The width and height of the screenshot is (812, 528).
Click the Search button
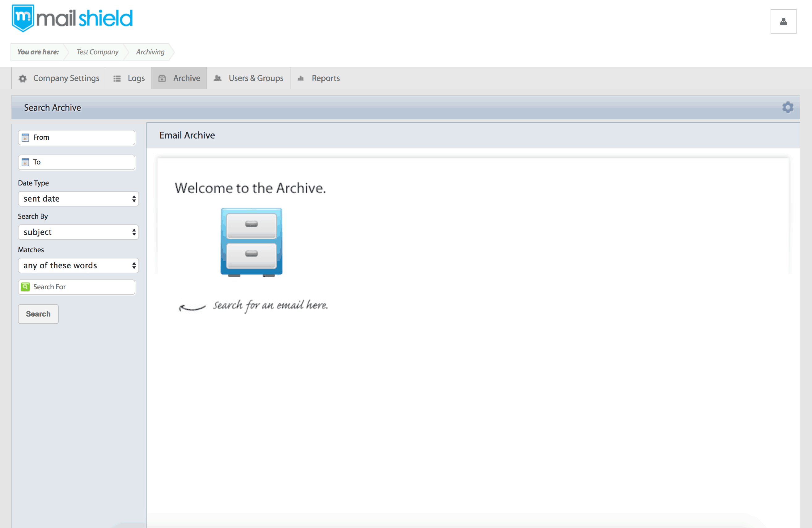click(38, 314)
